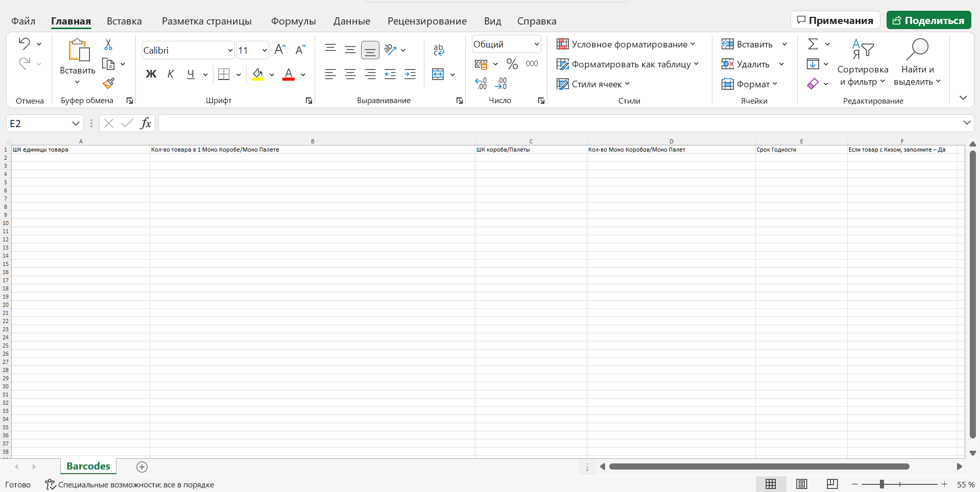Toggle Bold formatting (Ж)
Screen dimensions: 980x492
151,75
